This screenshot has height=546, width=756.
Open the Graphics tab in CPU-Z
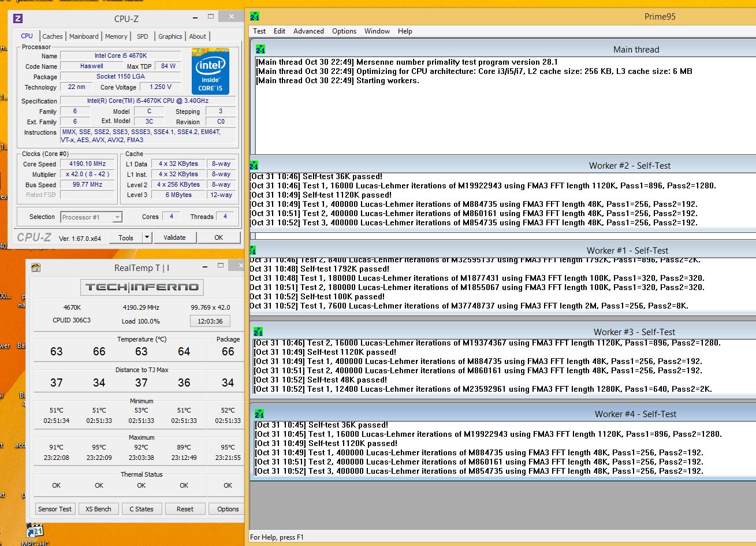pos(170,36)
